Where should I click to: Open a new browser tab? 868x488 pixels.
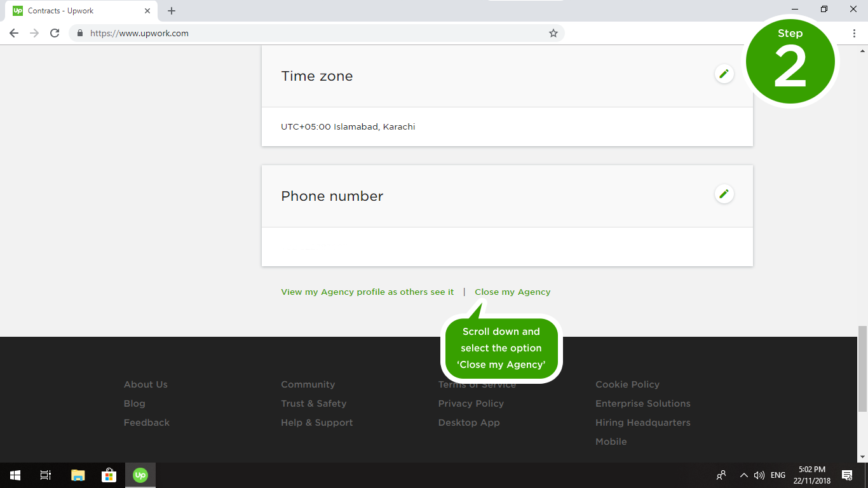(x=172, y=11)
